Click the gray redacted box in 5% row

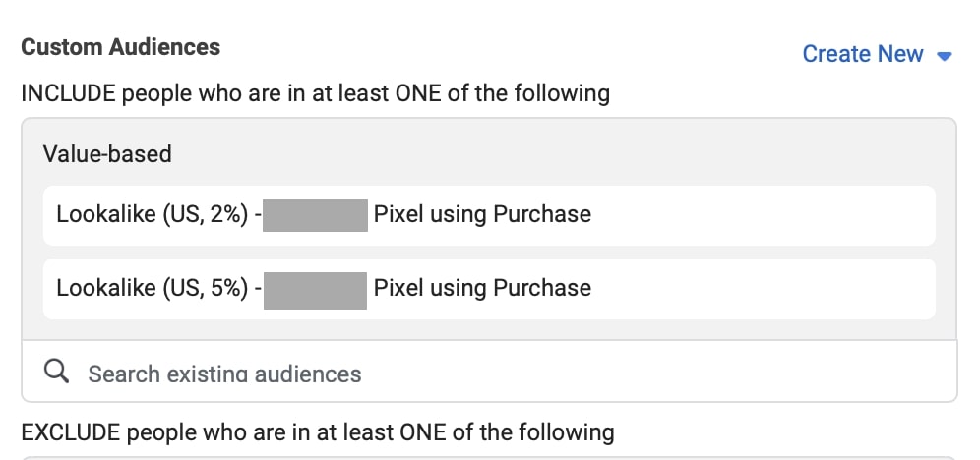315,290
